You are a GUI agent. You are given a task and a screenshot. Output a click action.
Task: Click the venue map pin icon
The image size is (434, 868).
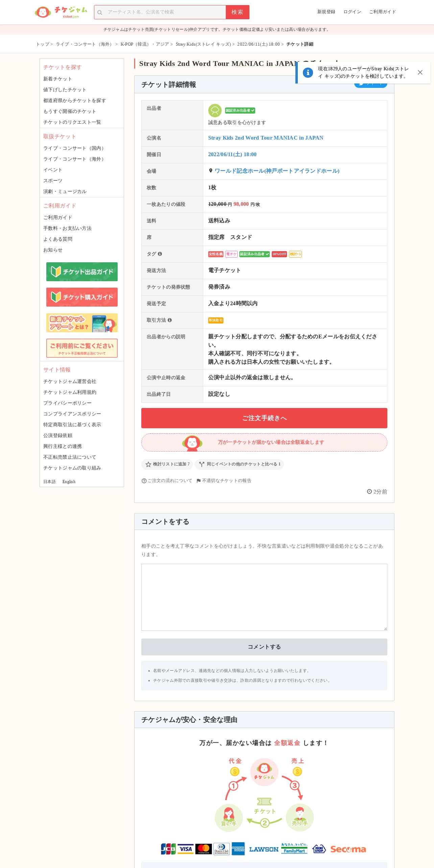point(211,171)
